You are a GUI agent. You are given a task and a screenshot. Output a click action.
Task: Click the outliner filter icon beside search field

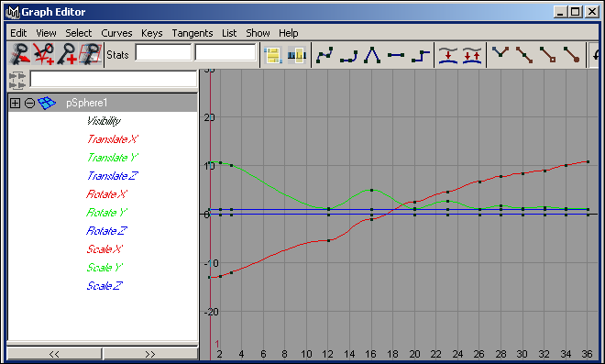pyautogui.click(x=17, y=80)
